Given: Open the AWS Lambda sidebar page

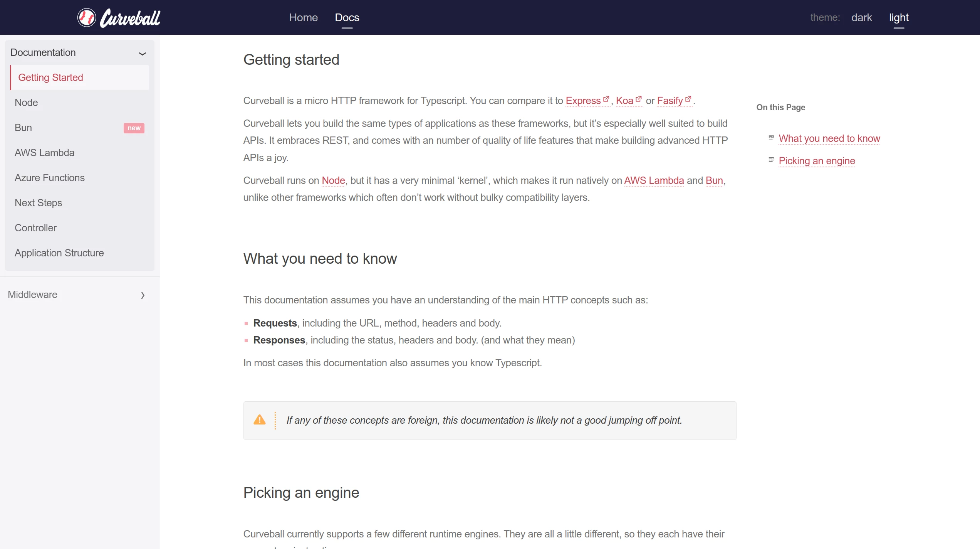Looking at the screenshot, I should (x=44, y=153).
